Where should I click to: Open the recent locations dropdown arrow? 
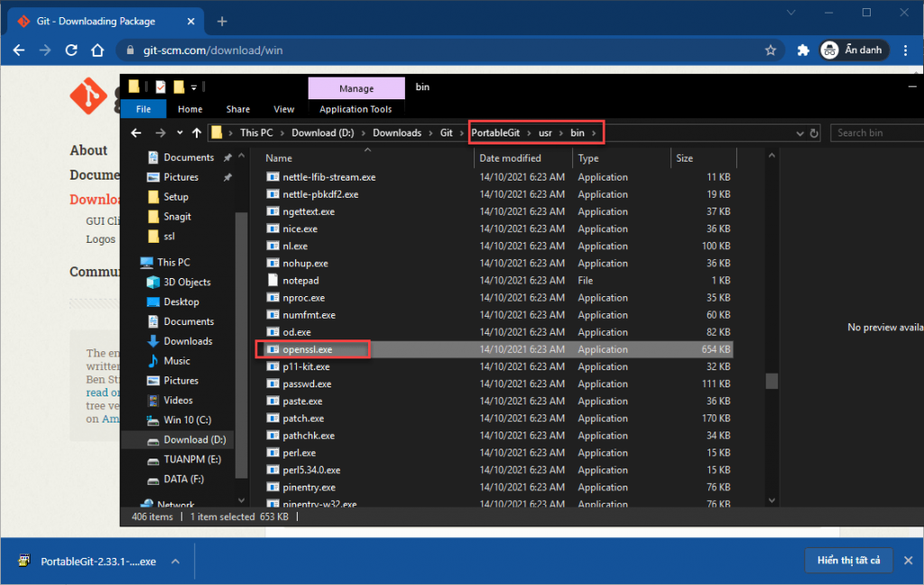[x=180, y=133]
